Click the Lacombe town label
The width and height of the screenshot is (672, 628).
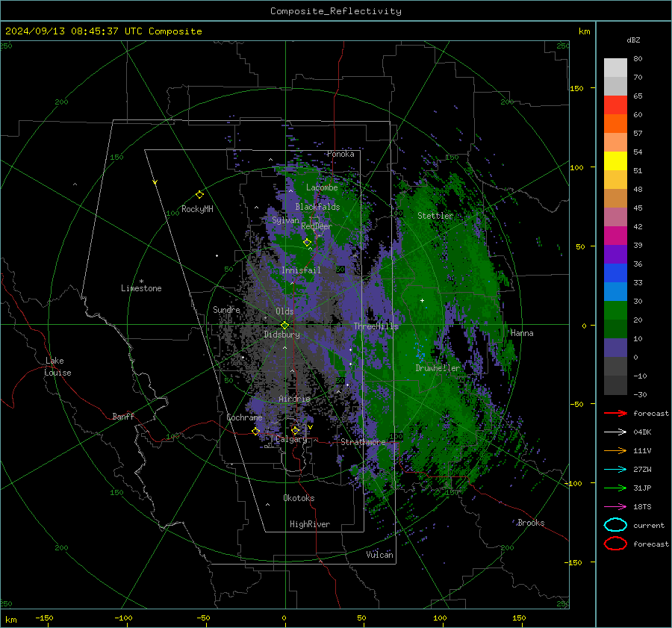point(322,187)
